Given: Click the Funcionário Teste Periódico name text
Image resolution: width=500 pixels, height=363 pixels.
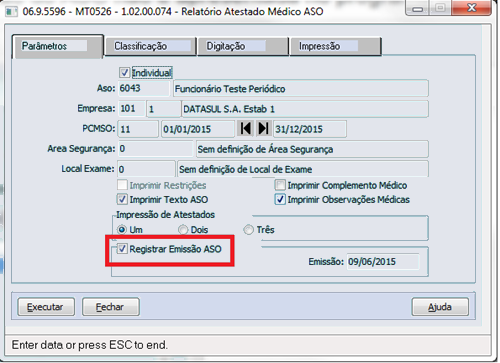Looking at the screenshot, I should pos(230,89).
